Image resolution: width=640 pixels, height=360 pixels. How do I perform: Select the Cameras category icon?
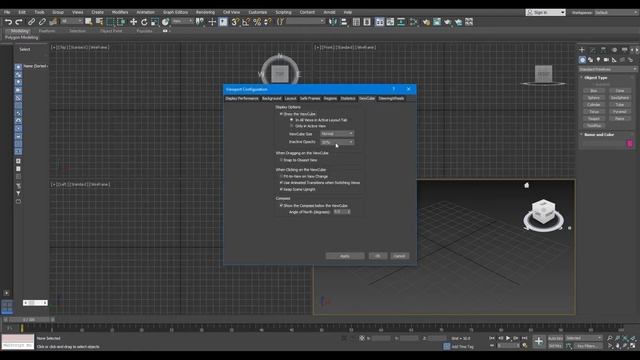[606, 60]
